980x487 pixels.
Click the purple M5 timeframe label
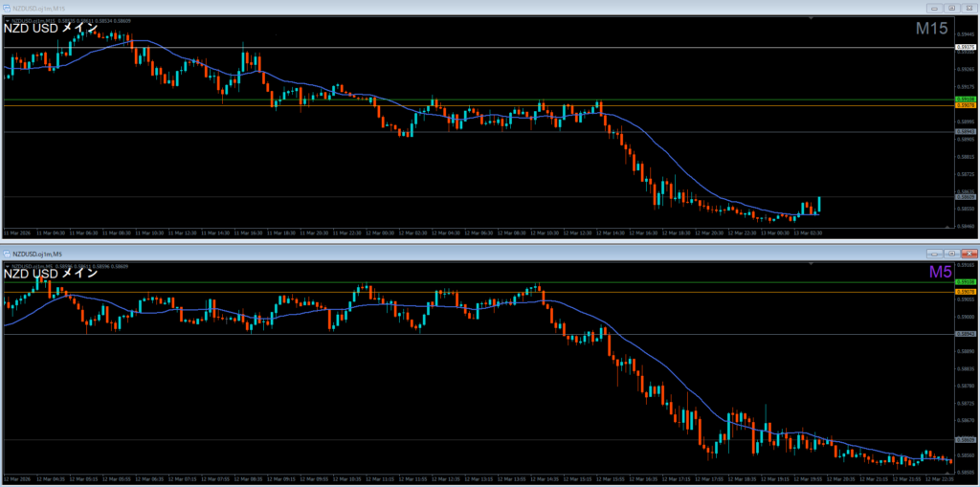tap(940, 272)
